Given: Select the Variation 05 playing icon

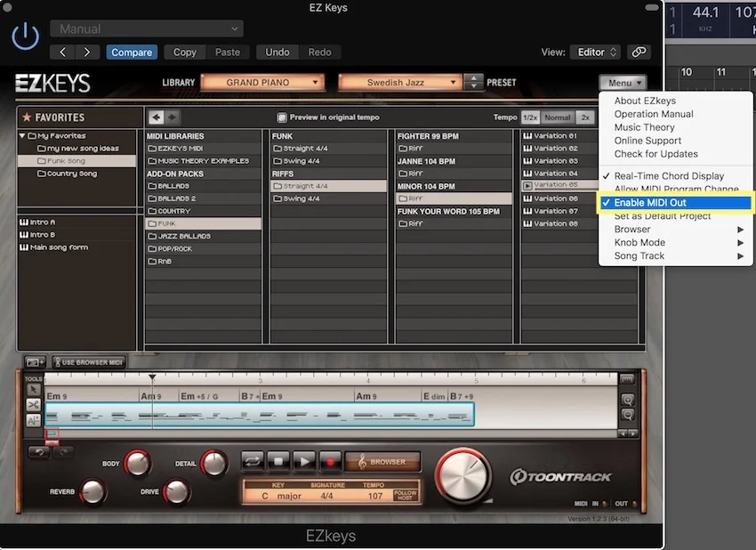Looking at the screenshot, I should (527, 186).
